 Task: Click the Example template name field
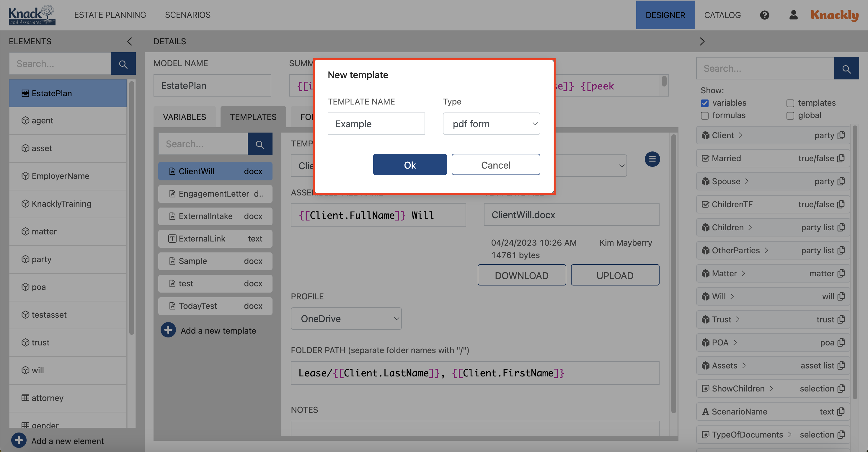pos(376,124)
